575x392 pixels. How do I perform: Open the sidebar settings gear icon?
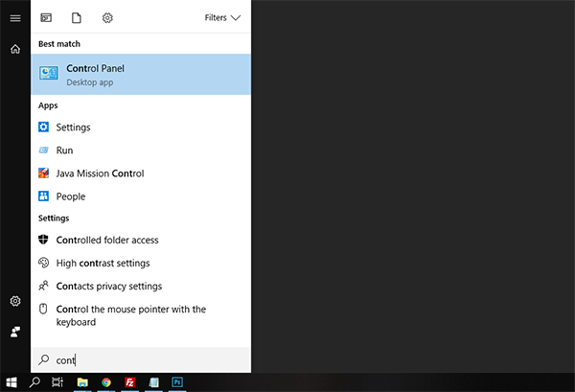[x=15, y=301]
